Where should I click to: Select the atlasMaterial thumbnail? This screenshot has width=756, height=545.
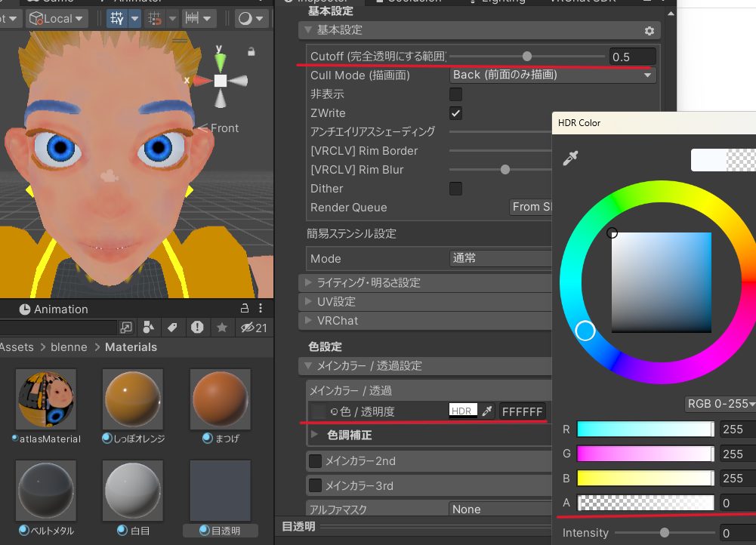(46, 400)
